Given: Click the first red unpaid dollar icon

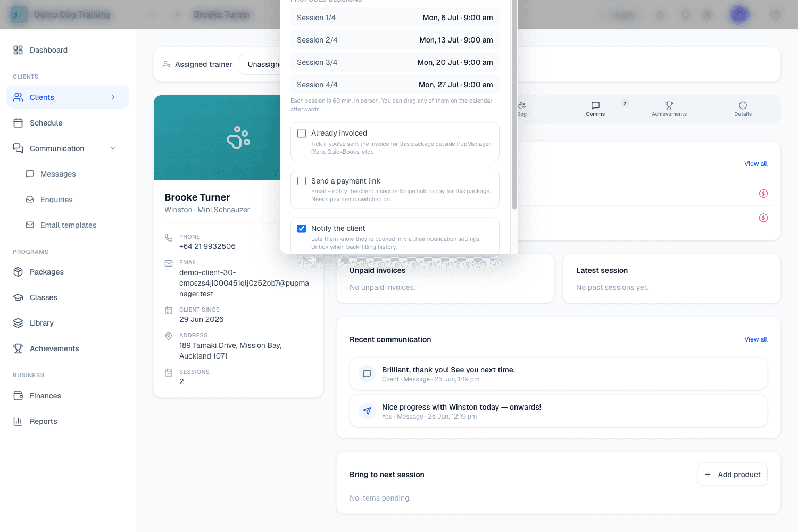Looking at the screenshot, I should tap(763, 194).
